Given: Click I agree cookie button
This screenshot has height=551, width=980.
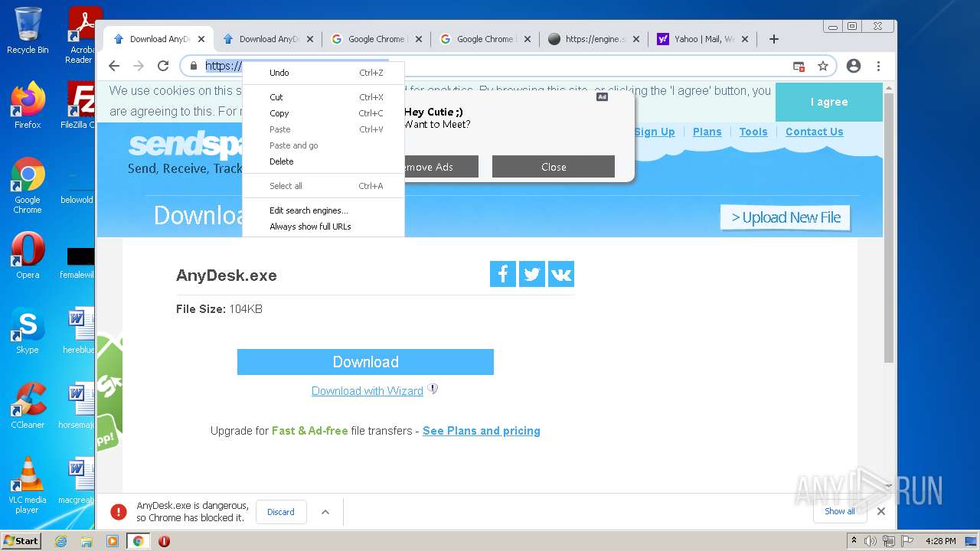Looking at the screenshot, I should pos(829,102).
